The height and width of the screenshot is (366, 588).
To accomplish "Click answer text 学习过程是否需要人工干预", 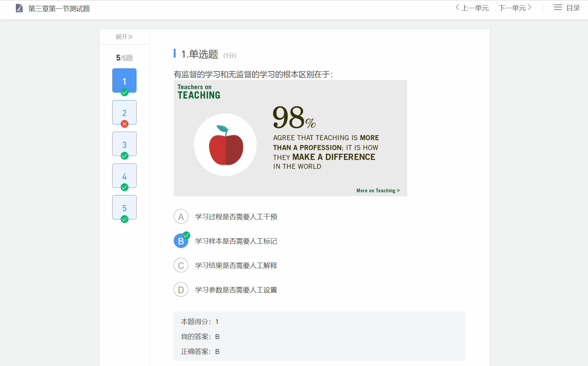I will pos(236,217).
